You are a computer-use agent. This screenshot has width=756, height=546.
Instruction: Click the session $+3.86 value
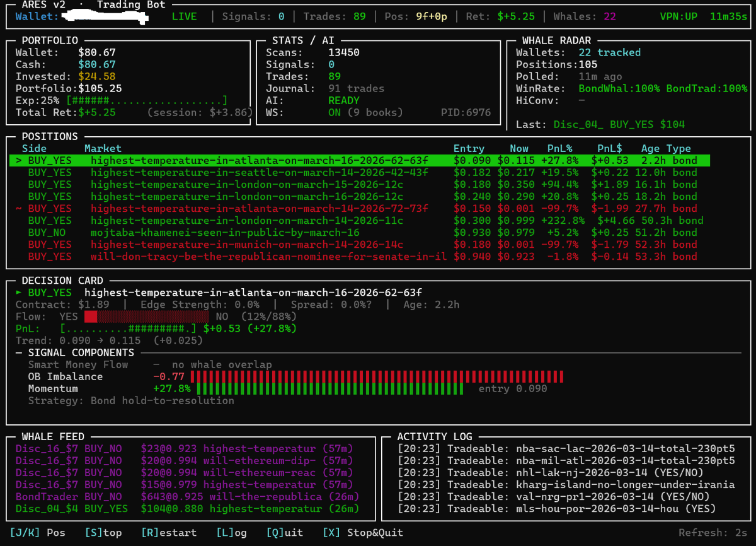point(200,113)
